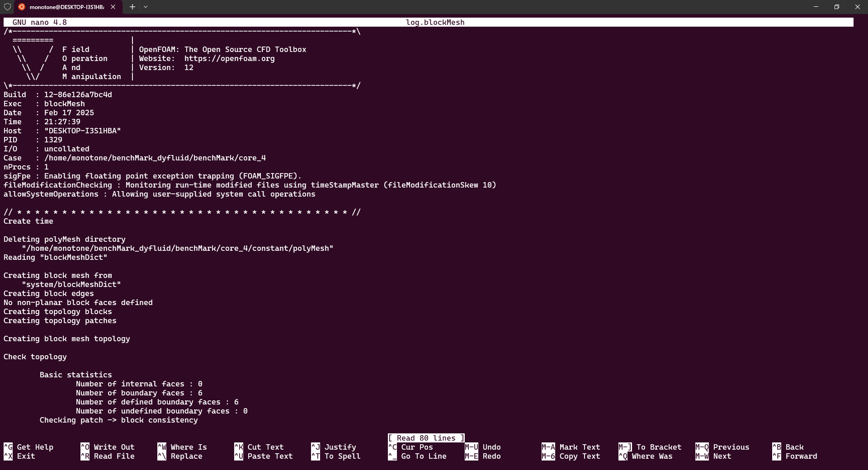Click the Number of undefined boundary faces line
The width and height of the screenshot is (868, 470).
162,411
